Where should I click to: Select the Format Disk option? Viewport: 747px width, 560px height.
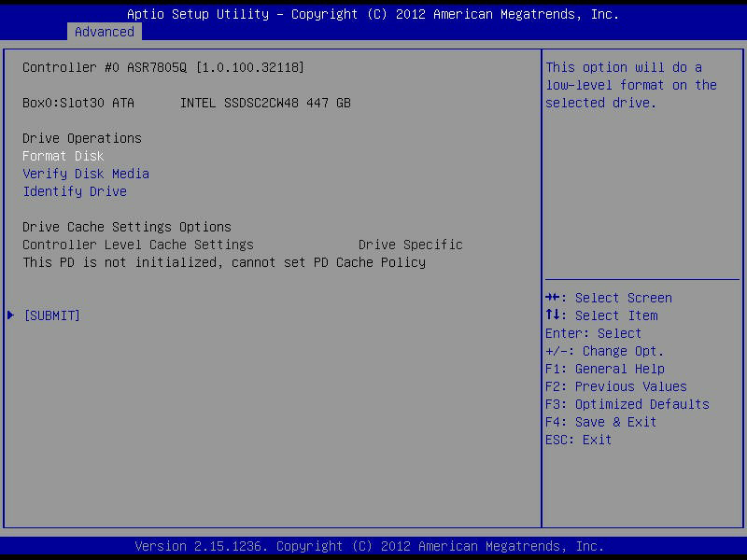tap(63, 156)
